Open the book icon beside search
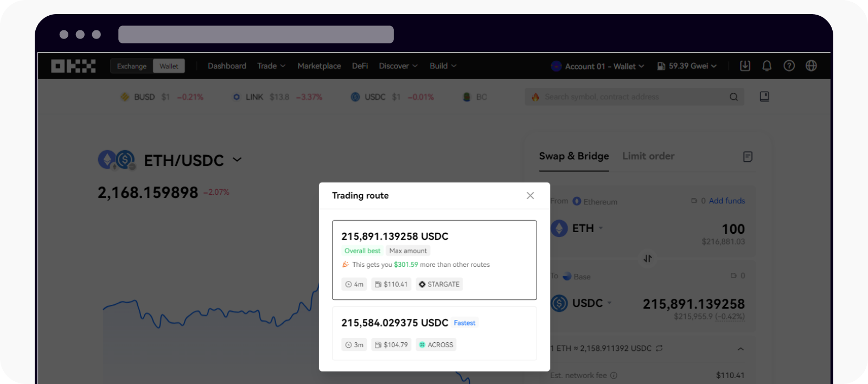868x384 pixels. (x=764, y=97)
